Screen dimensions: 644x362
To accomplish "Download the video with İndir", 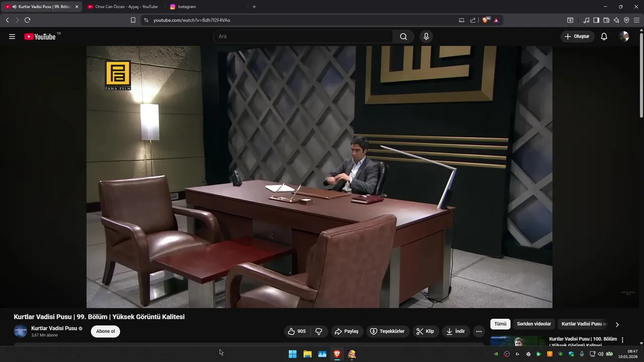I will tap(455, 331).
